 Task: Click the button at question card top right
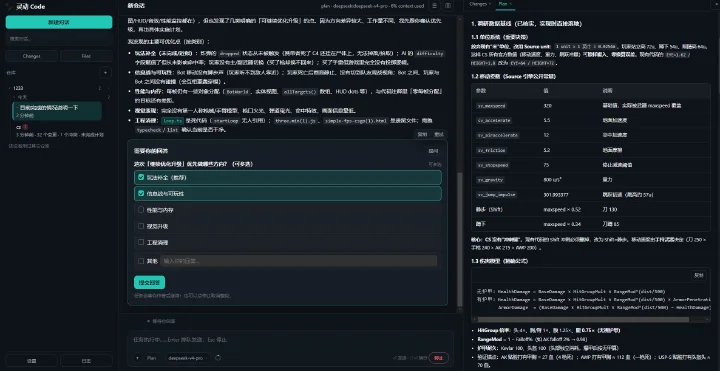click(433, 151)
